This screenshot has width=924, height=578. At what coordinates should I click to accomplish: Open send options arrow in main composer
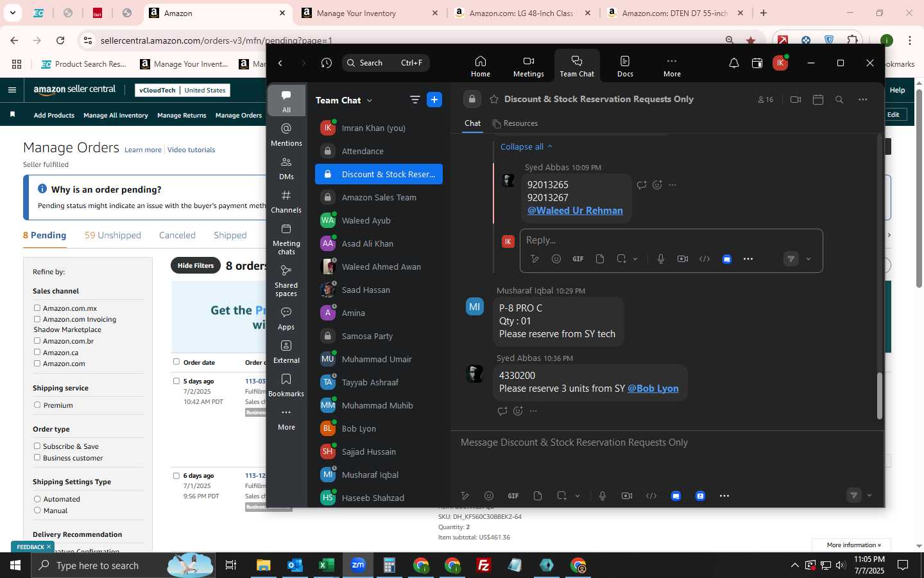869,496
